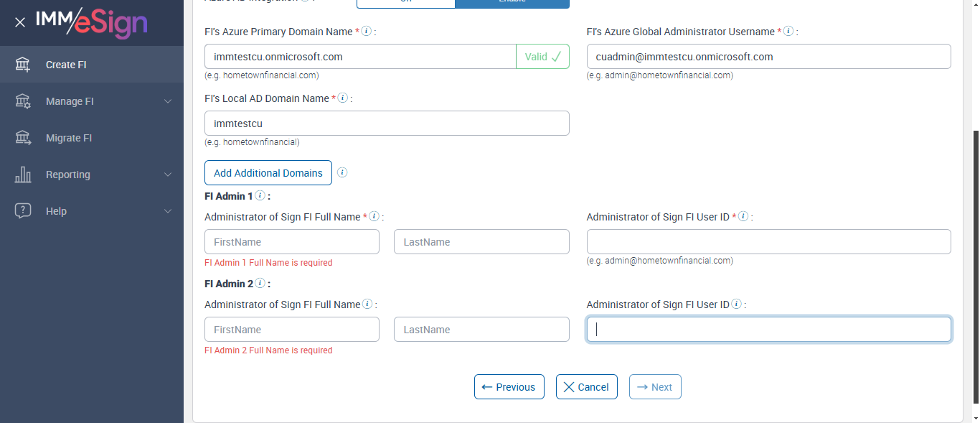Click info icon beside Add Additional Domains
980x423 pixels.
(x=342, y=172)
